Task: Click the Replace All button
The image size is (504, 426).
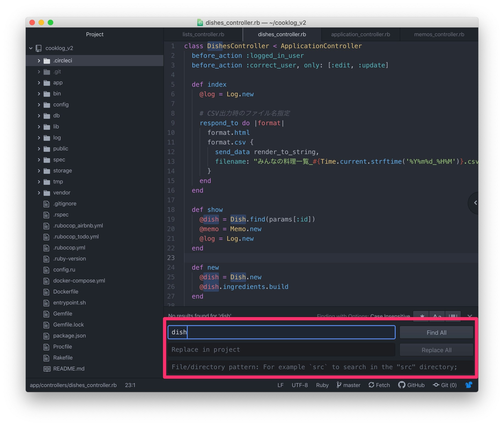Action: 436,350
